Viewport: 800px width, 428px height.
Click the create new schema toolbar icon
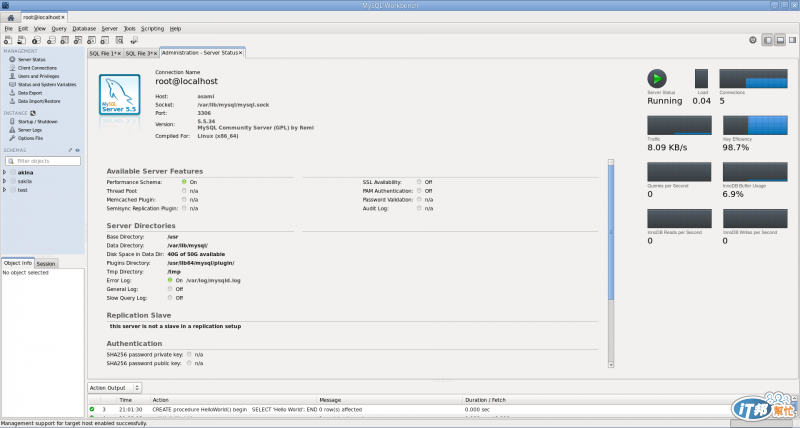(x=51, y=40)
